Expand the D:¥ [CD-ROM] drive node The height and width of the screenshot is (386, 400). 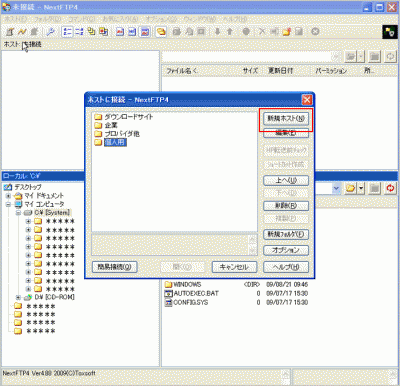(18, 297)
